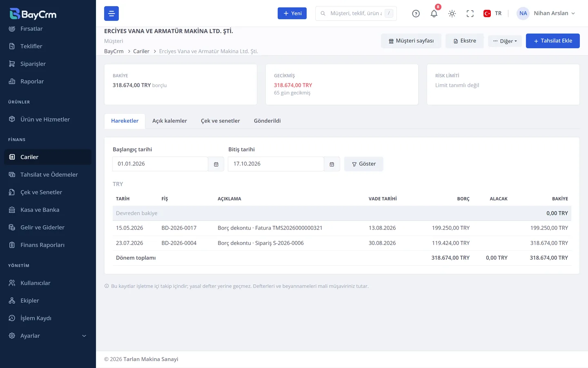The height and width of the screenshot is (368, 588).
Task: Toggle the light/dark theme sun icon
Action: click(x=452, y=13)
